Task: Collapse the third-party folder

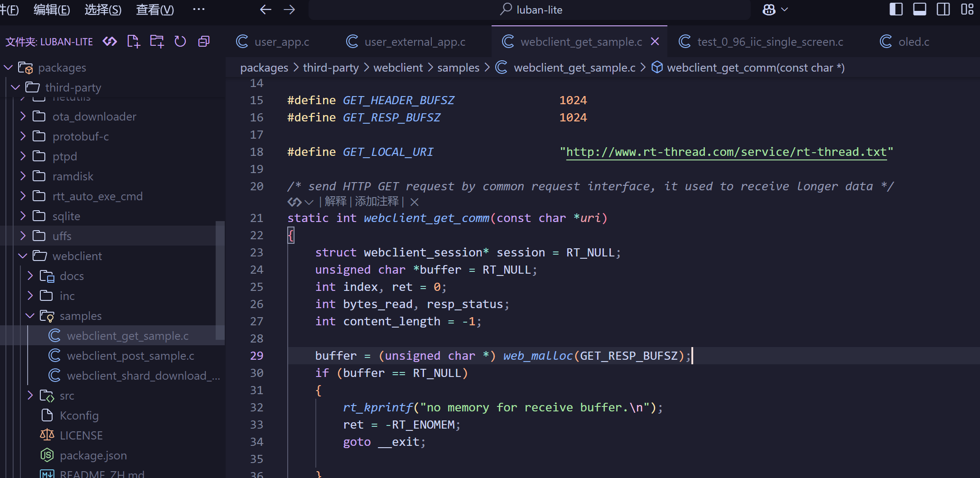Action: click(x=15, y=87)
